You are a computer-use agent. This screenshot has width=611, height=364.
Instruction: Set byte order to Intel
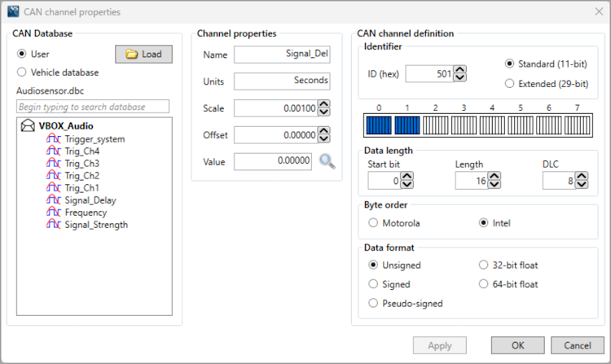(x=483, y=222)
